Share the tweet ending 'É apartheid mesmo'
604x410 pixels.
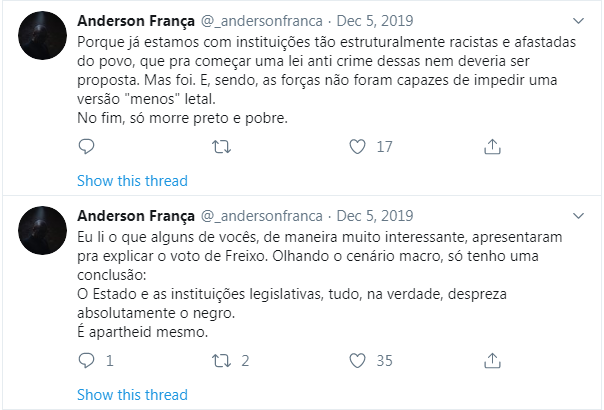(492, 360)
